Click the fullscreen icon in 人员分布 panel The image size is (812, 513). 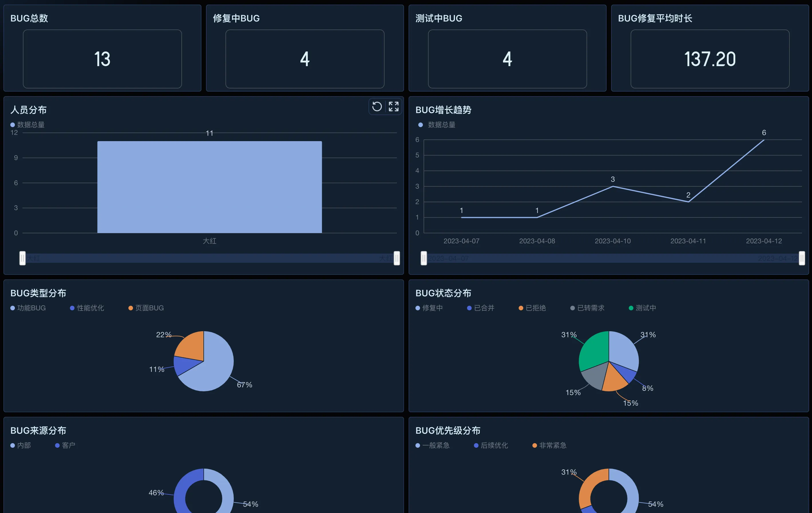[x=393, y=107]
